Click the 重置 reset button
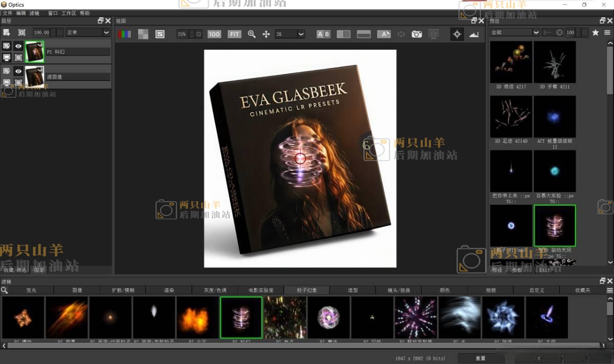The image size is (614, 364). pos(480,358)
